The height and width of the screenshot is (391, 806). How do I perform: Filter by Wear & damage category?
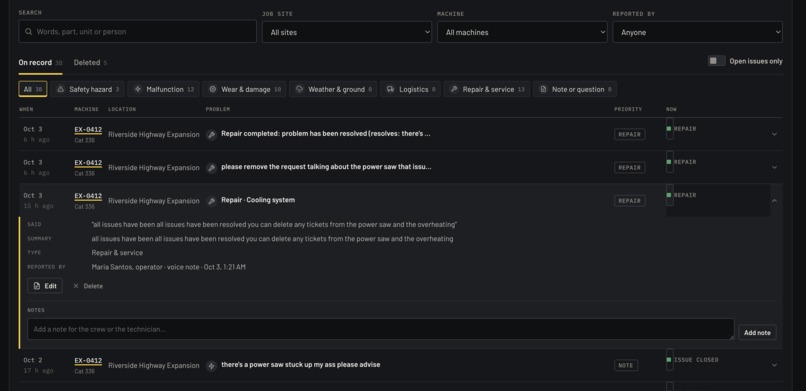click(x=244, y=89)
